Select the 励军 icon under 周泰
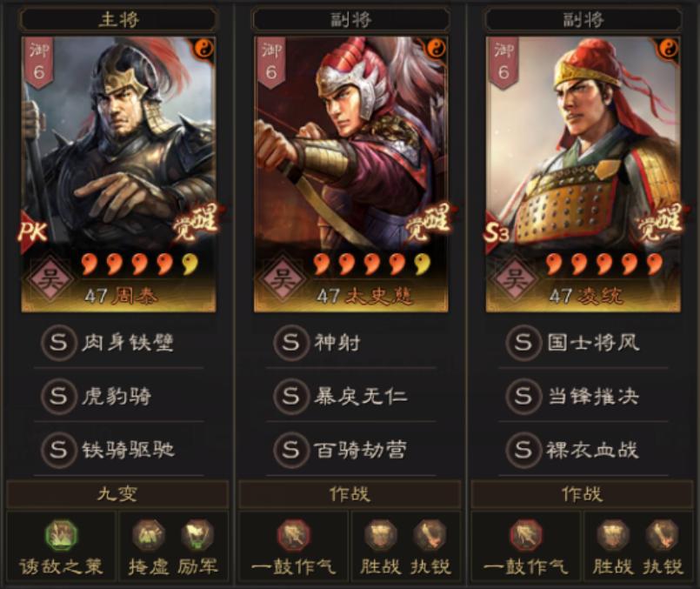The height and width of the screenshot is (589, 700). click(197, 535)
